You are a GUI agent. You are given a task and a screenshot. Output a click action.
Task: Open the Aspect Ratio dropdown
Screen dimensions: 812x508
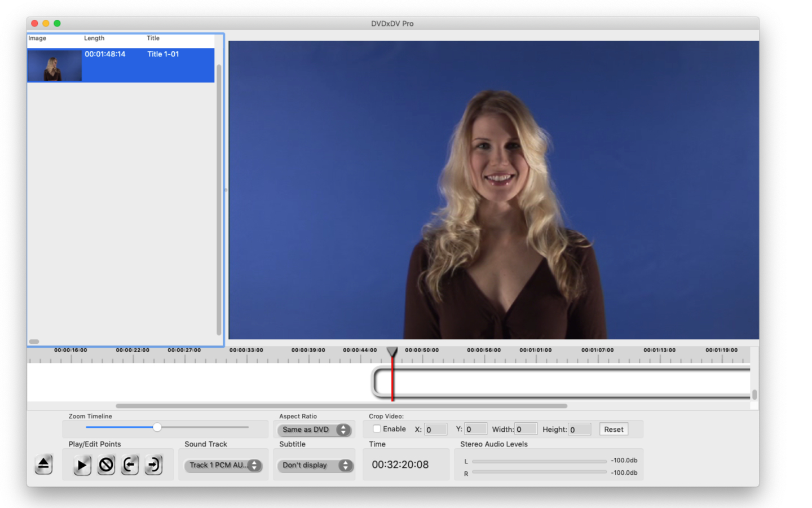pyautogui.click(x=314, y=430)
